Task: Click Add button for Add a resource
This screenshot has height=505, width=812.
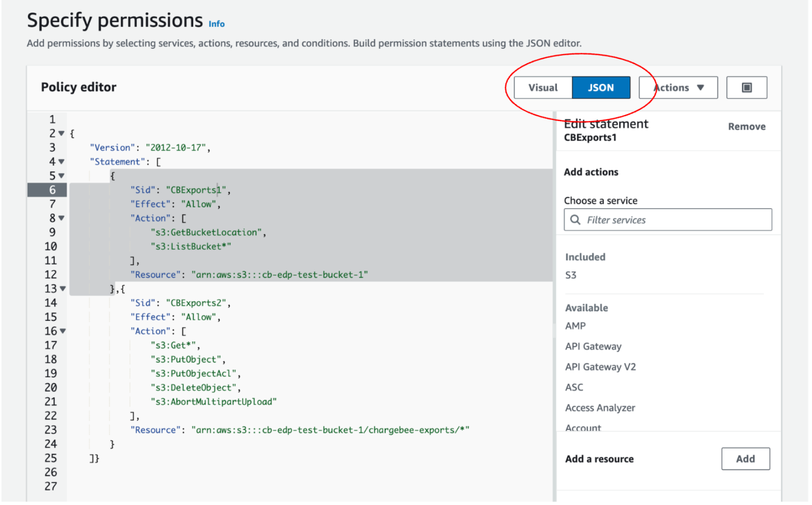Action: click(745, 459)
